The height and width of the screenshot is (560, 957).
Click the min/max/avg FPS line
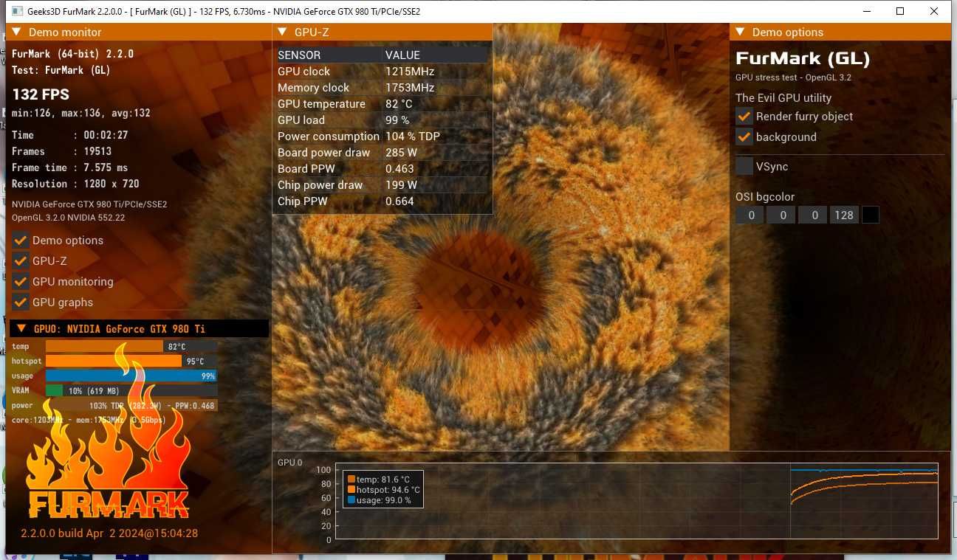click(81, 114)
